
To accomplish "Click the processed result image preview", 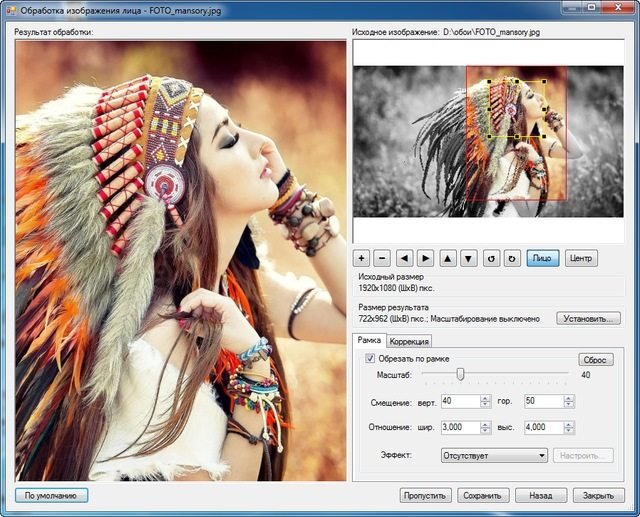I will 181,260.
